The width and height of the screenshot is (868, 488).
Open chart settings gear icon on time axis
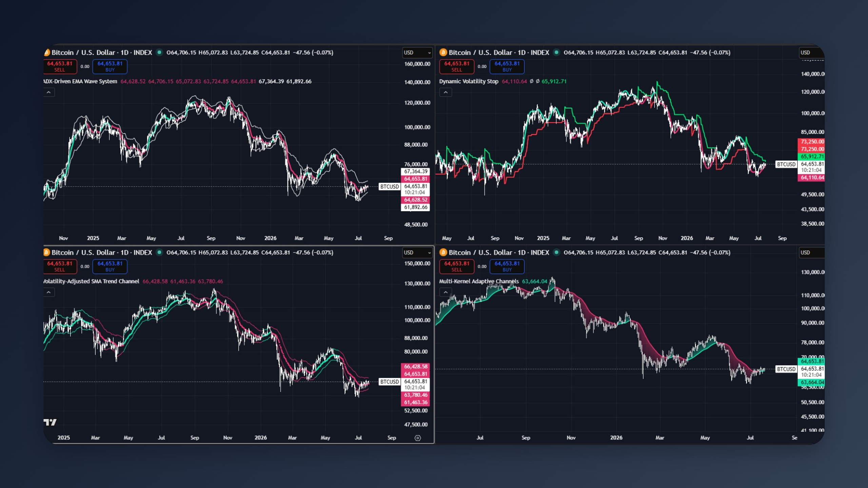(418, 438)
